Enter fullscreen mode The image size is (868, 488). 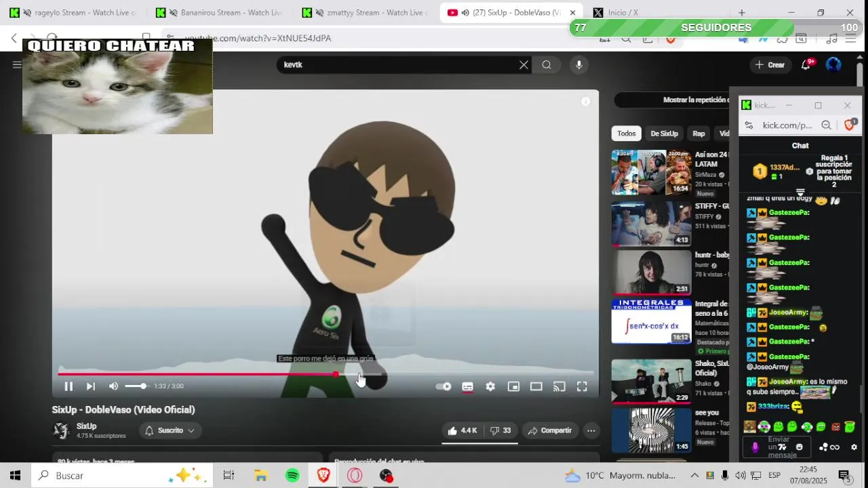[x=582, y=386]
